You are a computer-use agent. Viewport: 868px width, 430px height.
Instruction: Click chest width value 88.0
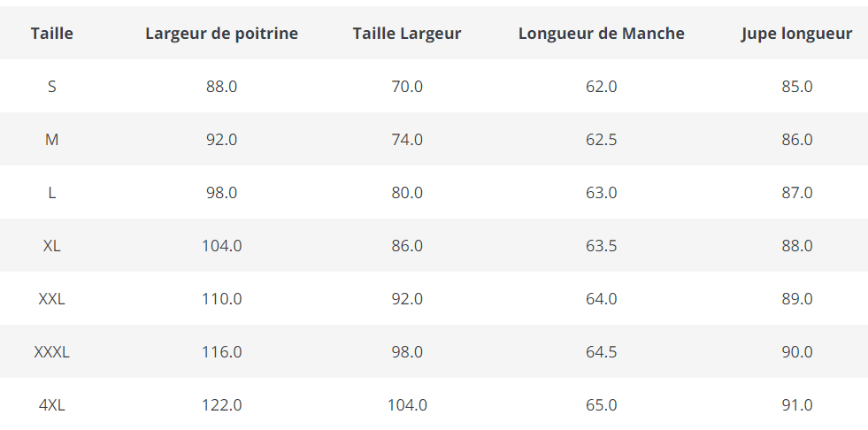pyautogui.click(x=221, y=87)
